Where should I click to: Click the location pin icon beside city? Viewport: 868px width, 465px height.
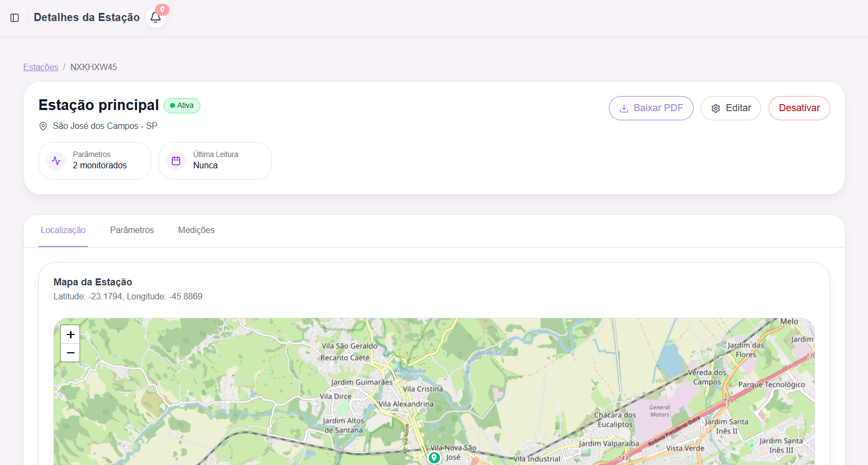(x=43, y=126)
